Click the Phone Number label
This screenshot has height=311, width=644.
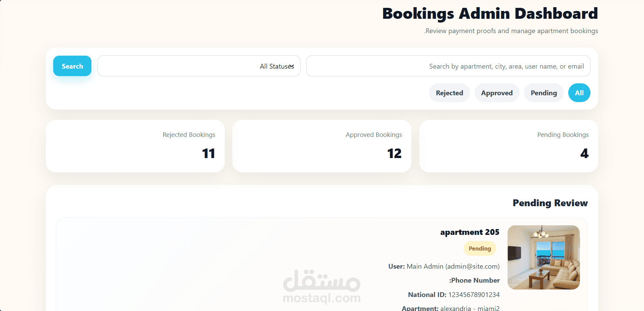474,280
